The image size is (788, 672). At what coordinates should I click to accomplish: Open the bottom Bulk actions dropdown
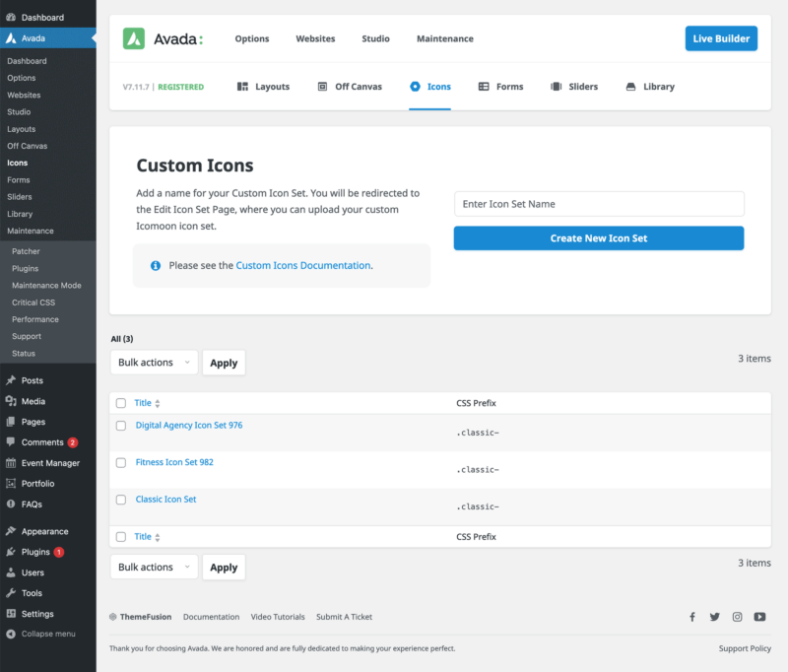click(x=154, y=568)
